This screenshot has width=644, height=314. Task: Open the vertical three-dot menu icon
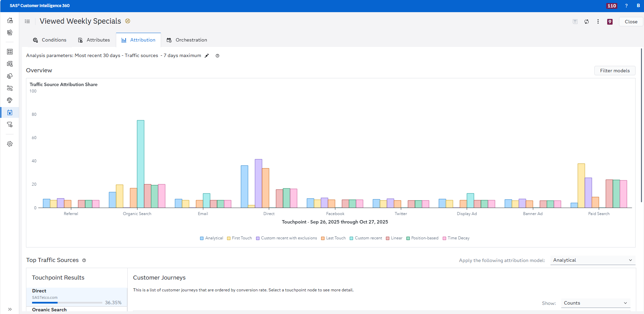pyautogui.click(x=598, y=21)
